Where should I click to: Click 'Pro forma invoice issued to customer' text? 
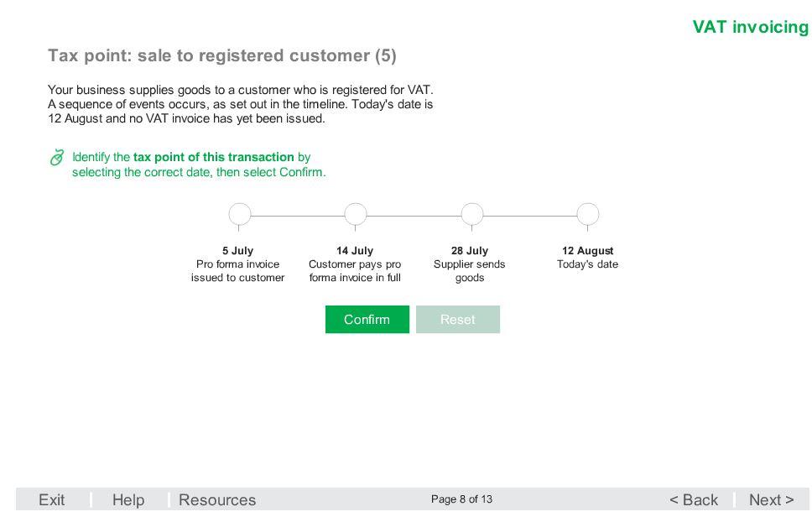[x=237, y=271]
